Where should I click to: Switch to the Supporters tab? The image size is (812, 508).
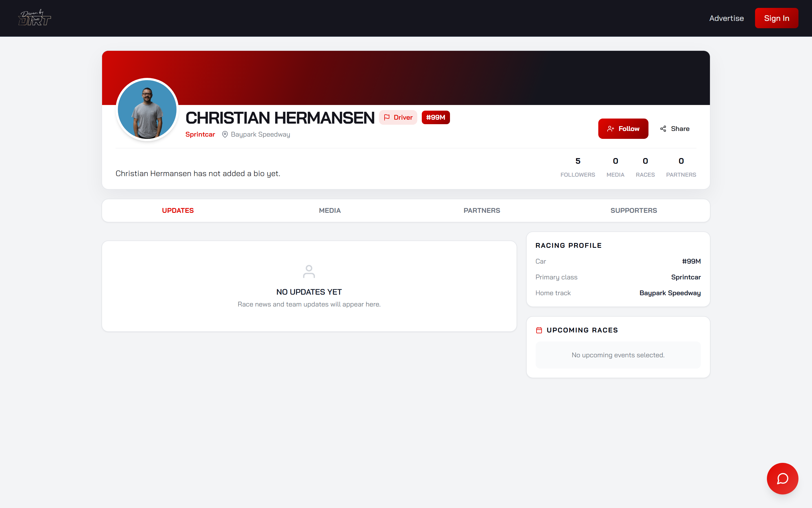tap(634, 210)
